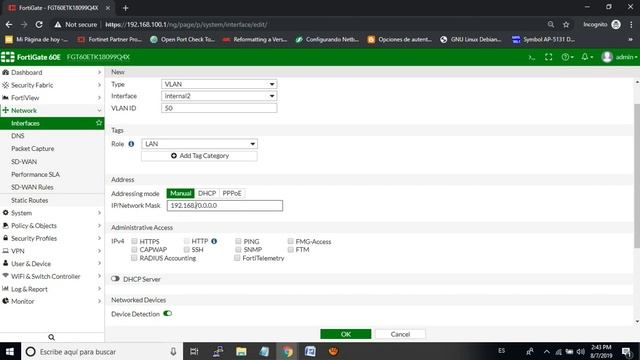Click the sidebar search magnifier icon

[x=51, y=337]
